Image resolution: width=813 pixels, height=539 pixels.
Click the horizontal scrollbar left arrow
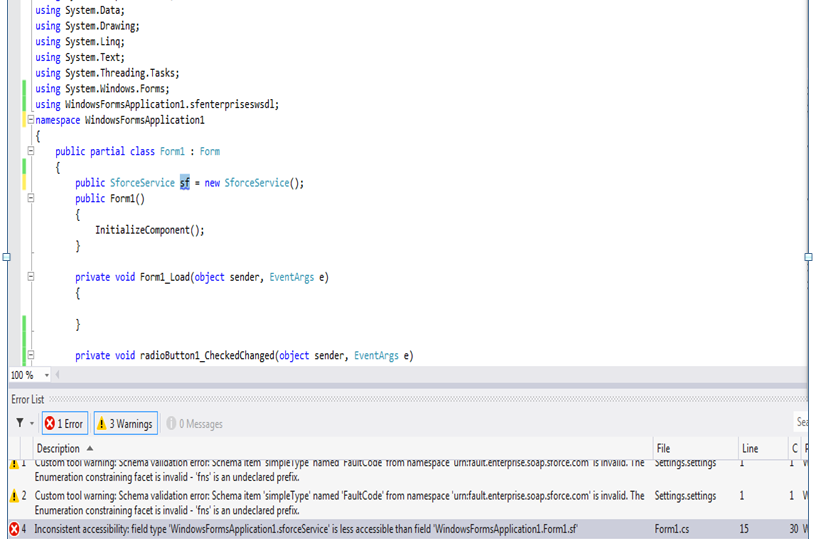57,375
